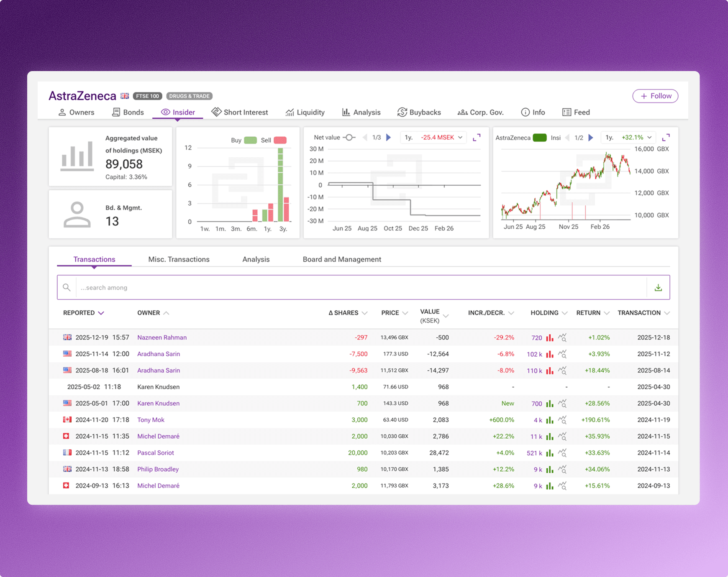728x577 pixels.
Task: Open holding bar chart for Michel Demaré 2024-09-13 row
Action: tap(550, 486)
